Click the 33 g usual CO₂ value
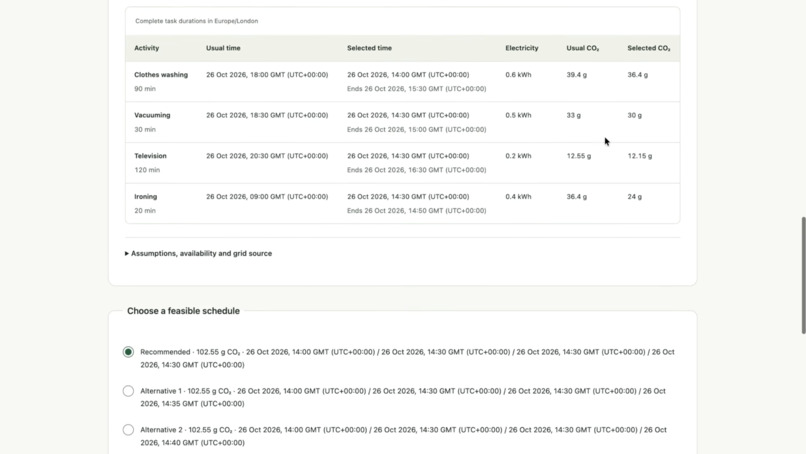The width and height of the screenshot is (806, 454). (574, 115)
